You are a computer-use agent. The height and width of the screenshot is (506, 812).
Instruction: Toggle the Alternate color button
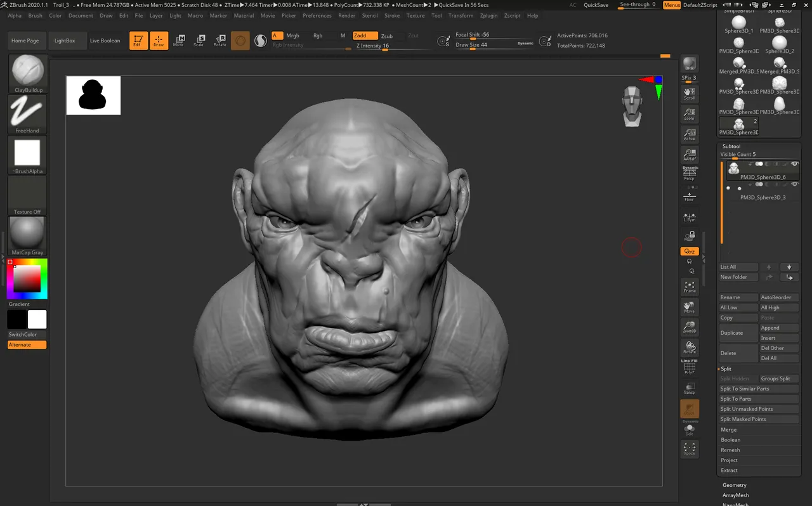click(27, 345)
